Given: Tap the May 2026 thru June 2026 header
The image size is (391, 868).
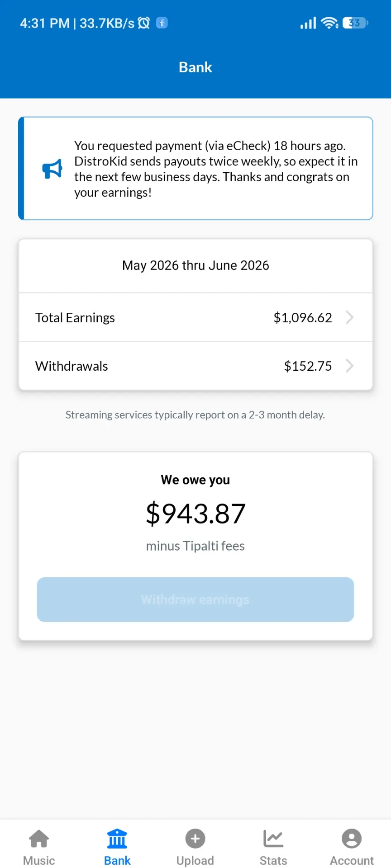Looking at the screenshot, I should [x=195, y=265].
